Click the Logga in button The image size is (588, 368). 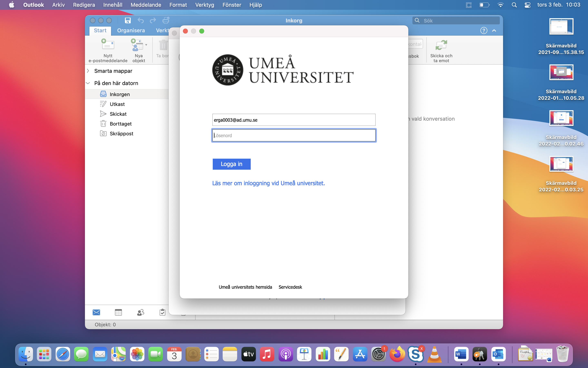(x=232, y=164)
